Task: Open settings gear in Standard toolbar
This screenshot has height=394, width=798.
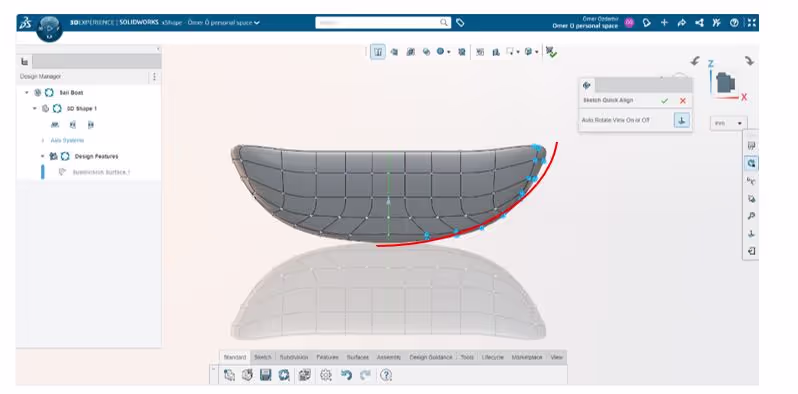Action: 326,375
